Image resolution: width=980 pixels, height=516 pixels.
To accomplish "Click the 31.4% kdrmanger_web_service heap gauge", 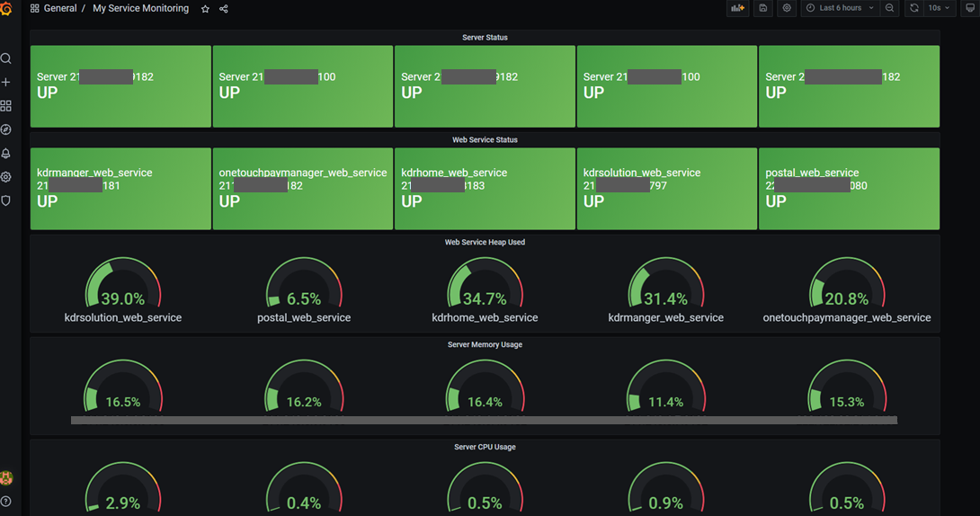I will coord(665,283).
